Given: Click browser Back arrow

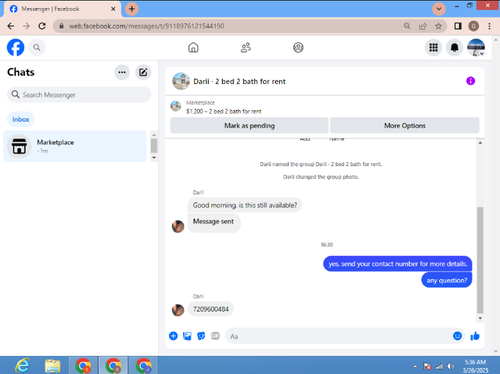Looking at the screenshot, I should pyautogui.click(x=11, y=26).
